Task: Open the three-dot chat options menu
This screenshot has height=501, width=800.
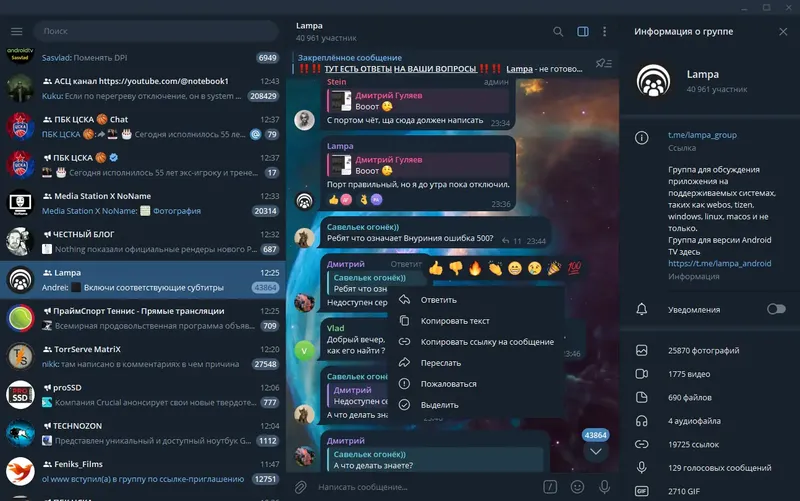Action: click(x=605, y=32)
